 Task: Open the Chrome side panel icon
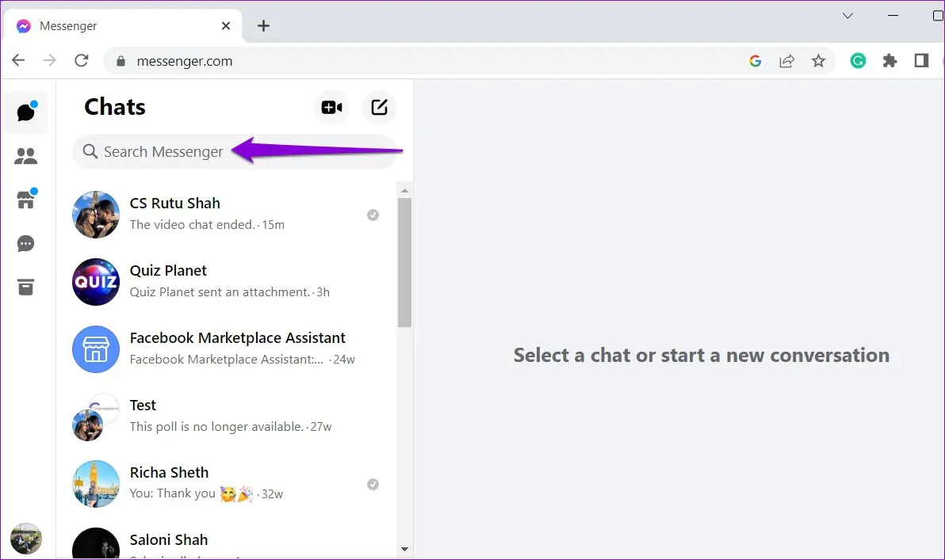(x=921, y=60)
